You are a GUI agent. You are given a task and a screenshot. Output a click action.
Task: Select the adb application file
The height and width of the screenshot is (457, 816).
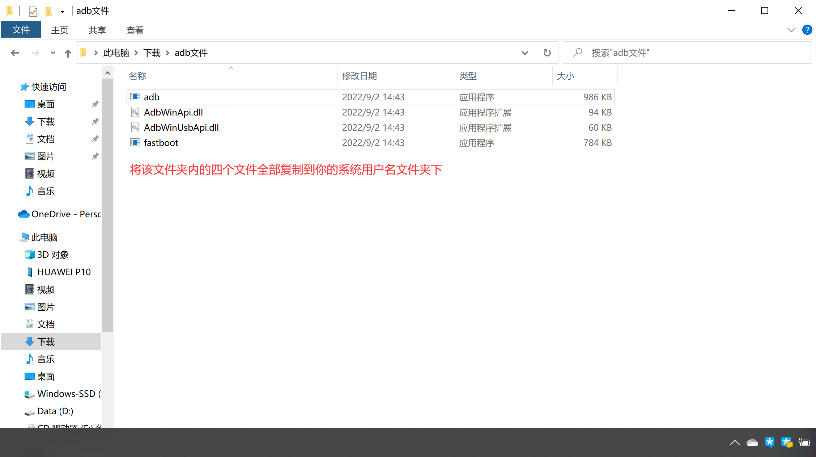152,97
